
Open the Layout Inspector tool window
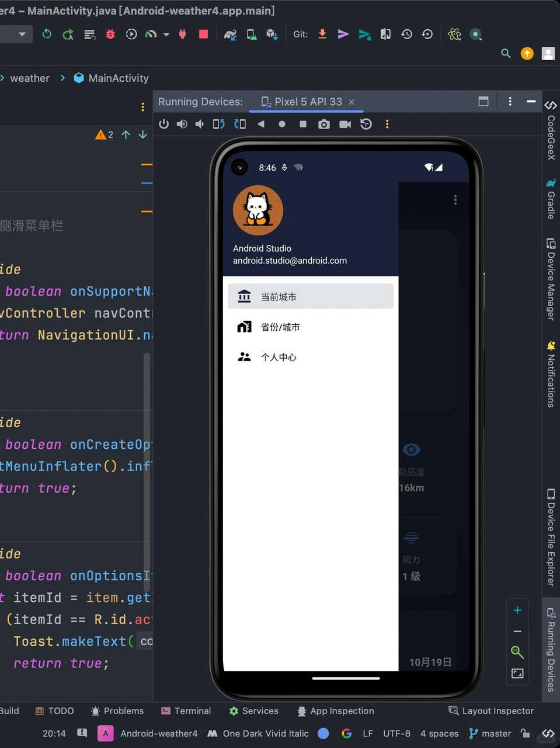[491, 711]
